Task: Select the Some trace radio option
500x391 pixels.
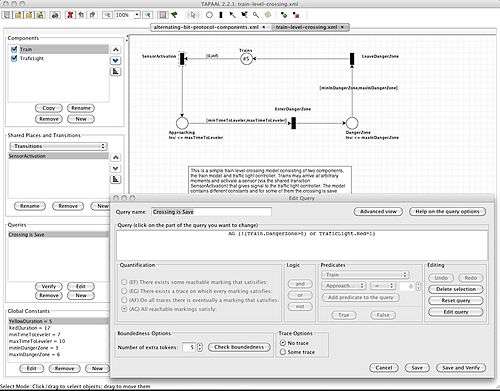Action: (x=283, y=352)
